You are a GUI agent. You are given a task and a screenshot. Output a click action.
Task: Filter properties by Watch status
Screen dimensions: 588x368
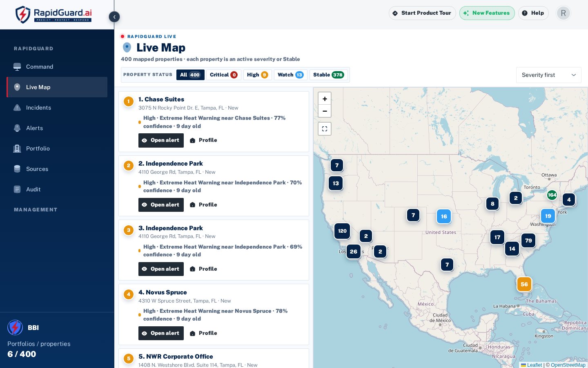pyautogui.click(x=291, y=75)
